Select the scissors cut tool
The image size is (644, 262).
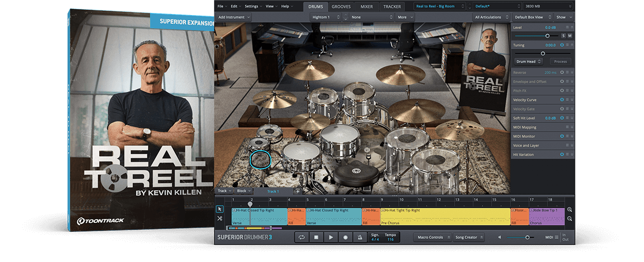(x=220, y=219)
